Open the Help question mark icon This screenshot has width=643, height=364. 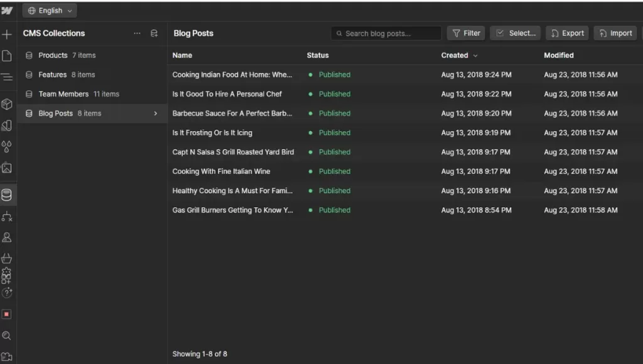click(x=7, y=292)
